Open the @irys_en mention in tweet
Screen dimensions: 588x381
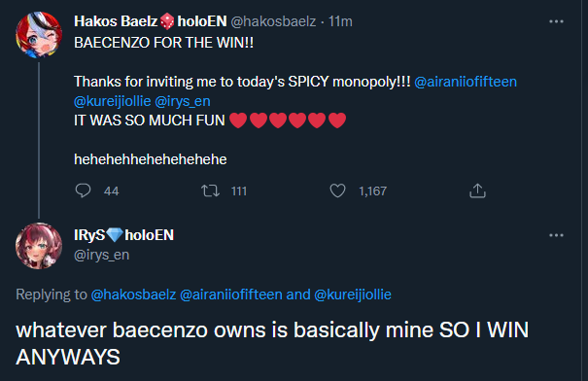pos(183,101)
